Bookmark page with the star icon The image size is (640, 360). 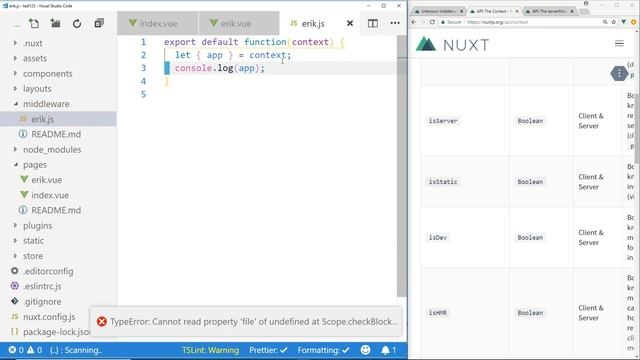click(613, 22)
